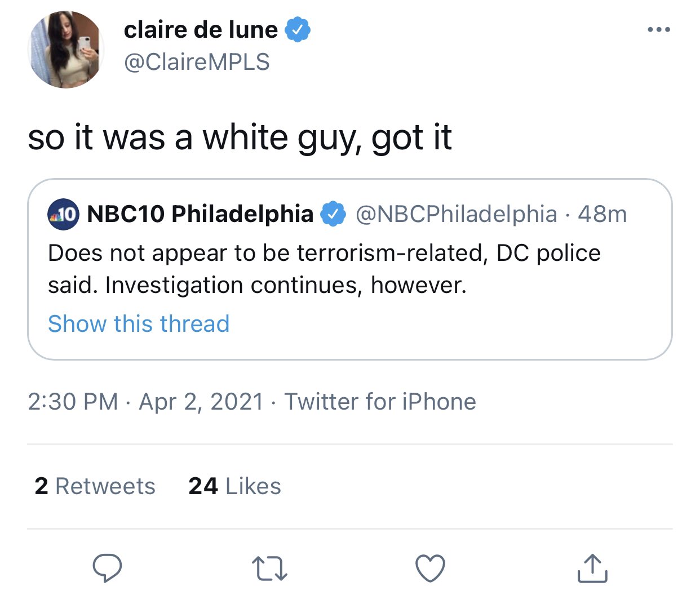Click the claire de lune display name
The height and width of the screenshot is (604, 700).
tap(201, 29)
